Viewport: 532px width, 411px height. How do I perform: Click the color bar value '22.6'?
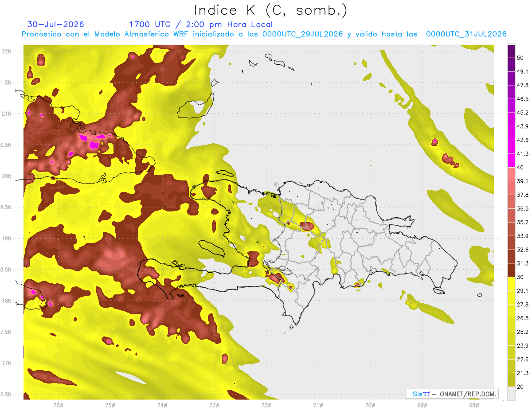coord(523,359)
